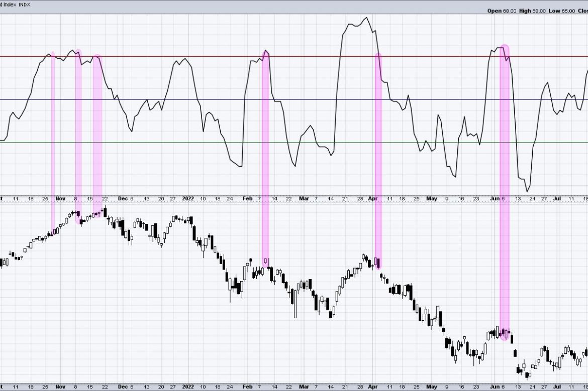Click the Feb label on bottom date axis
588x391 pixels.
click(247, 387)
